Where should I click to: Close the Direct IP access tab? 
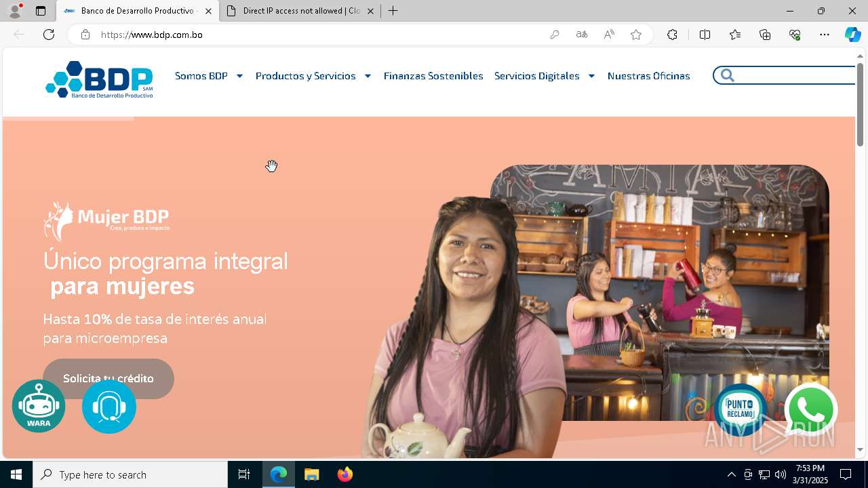tap(370, 11)
